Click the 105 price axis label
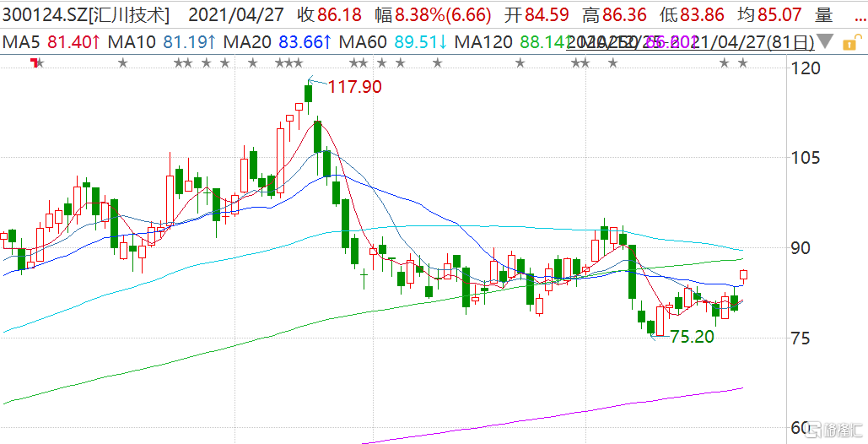Viewport: 868px width, 444px height. (805, 159)
